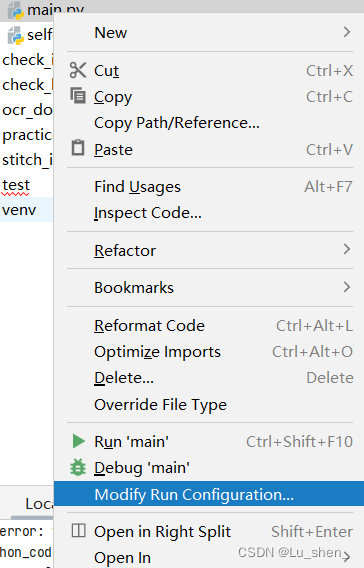This screenshot has height=568, width=364.
Task: Select the test item in project tree
Action: click(16, 185)
